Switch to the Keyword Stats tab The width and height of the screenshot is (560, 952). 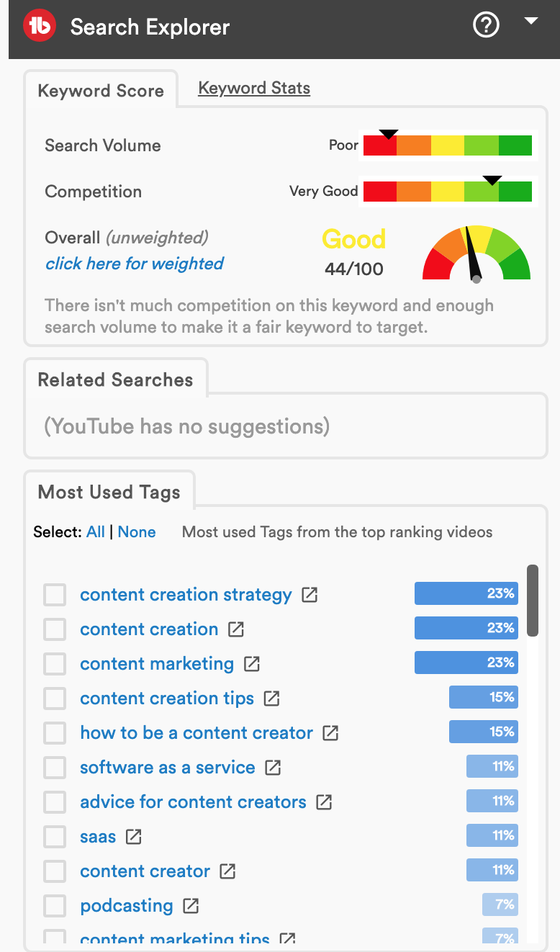[254, 89]
